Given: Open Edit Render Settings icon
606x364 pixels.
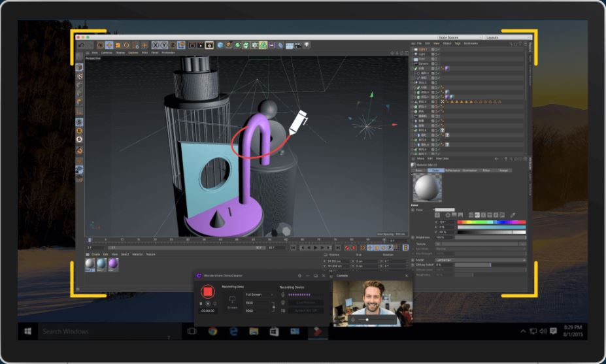Looking at the screenshot, I should [x=209, y=45].
